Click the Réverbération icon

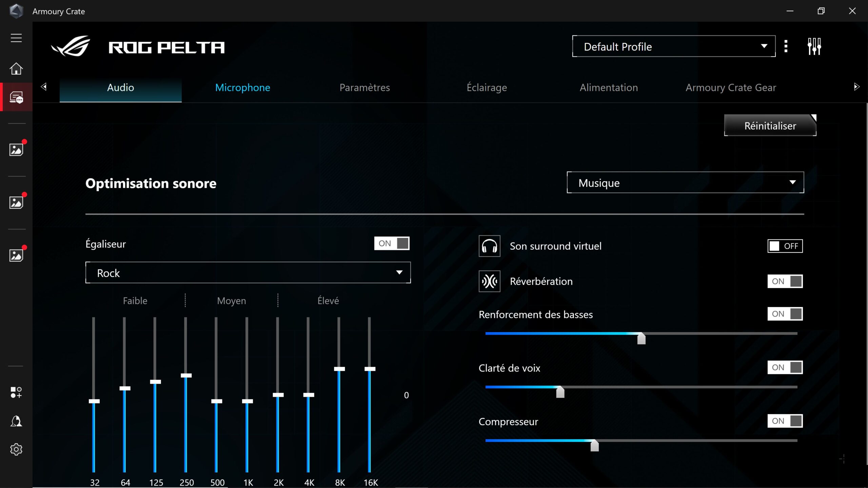click(x=489, y=281)
